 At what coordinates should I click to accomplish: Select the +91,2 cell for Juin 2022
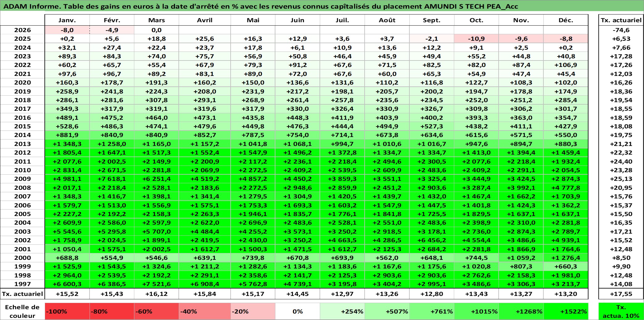coord(298,65)
